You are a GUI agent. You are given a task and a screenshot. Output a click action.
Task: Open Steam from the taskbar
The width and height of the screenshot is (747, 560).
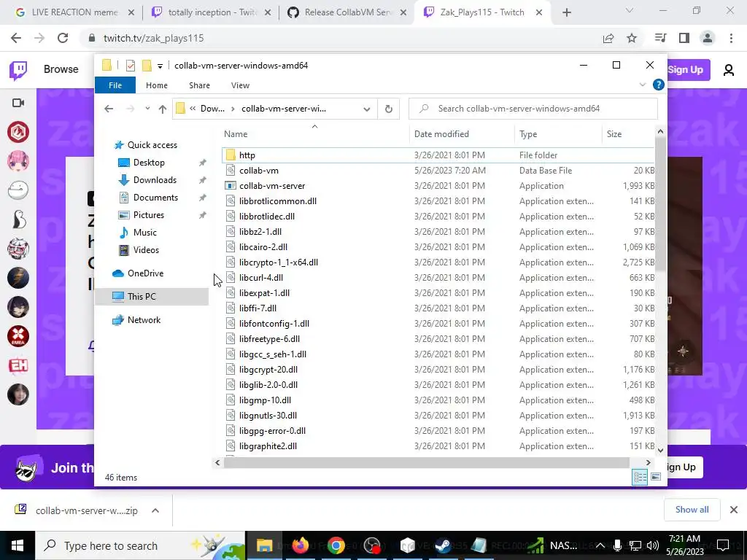pyautogui.click(x=444, y=545)
